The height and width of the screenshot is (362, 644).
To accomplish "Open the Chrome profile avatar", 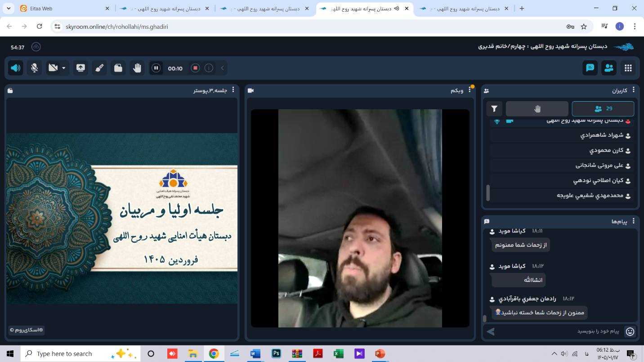I will [620, 27].
